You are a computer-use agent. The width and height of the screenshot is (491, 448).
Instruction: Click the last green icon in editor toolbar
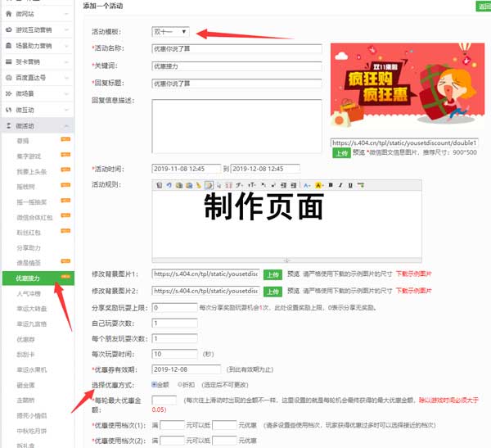(x=361, y=185)
